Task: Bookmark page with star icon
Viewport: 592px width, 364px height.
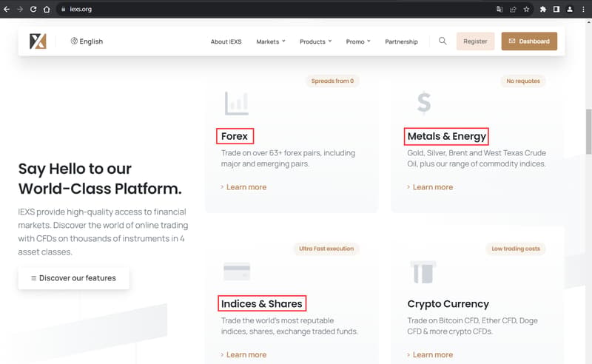Action: pyautogui.click(x=526, y=9)
